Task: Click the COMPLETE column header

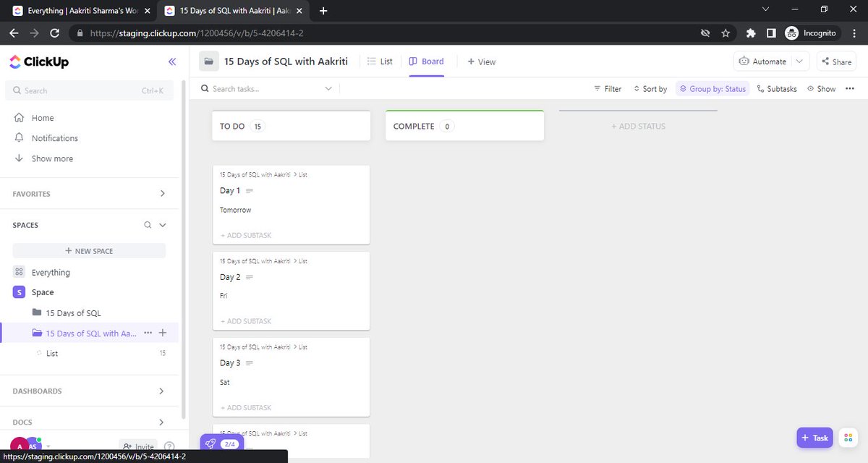Action: 464,126
